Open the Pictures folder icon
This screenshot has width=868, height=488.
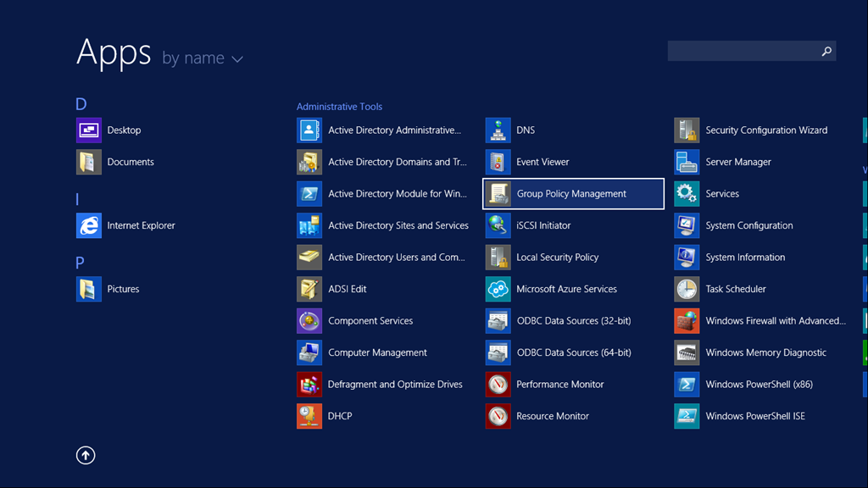pos(88,289)
